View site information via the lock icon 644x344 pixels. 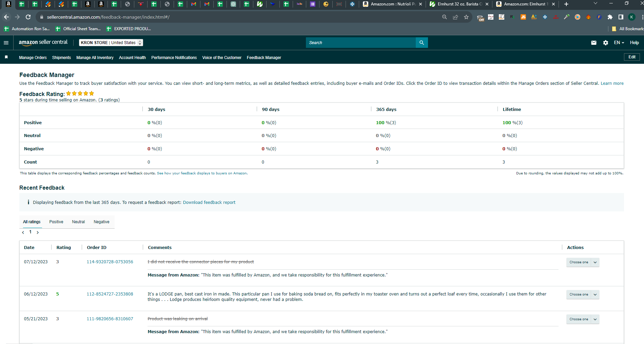[x=42, y=17]
